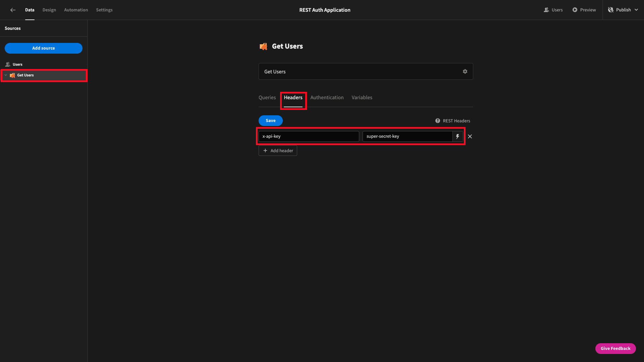Select the Authentication tab
The height and width of the screenshot is (362, 644).
[x=327, y=97]
